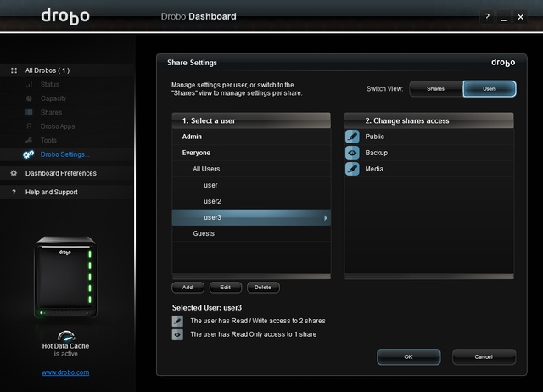The height and width of the screenshot is (392, 543).
Task: Select Admin in the user list
Action: (193, 137)
